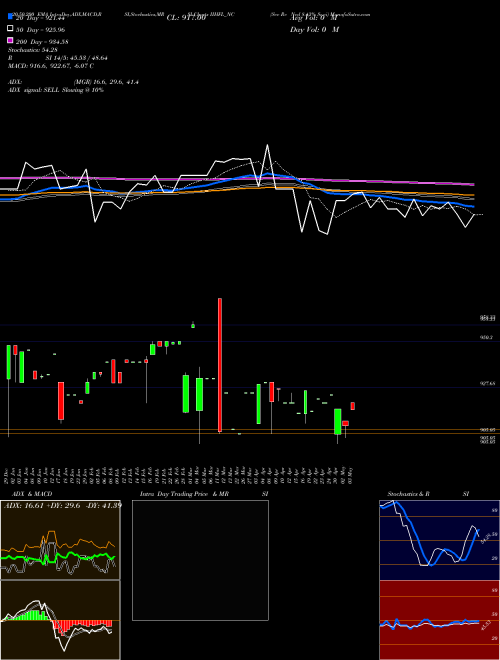Click the 'SI 14/3: 45.53 / 48.64' reading

(77, 58)
